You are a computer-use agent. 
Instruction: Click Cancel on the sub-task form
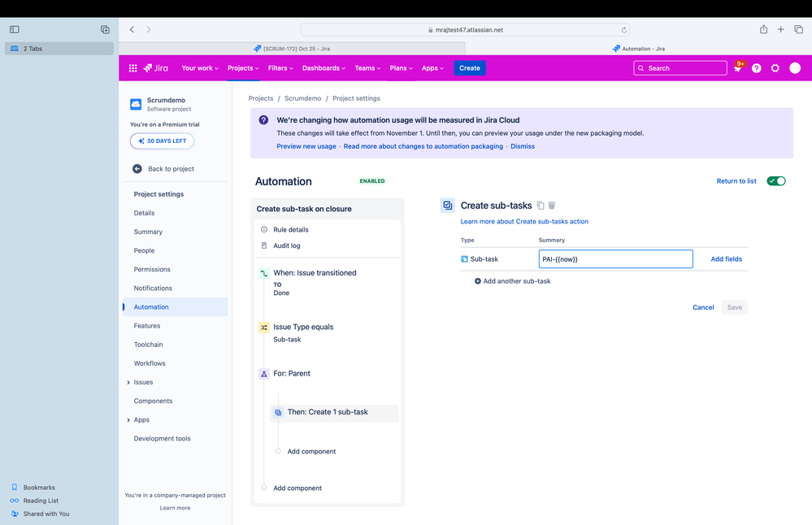coord(703,307)
